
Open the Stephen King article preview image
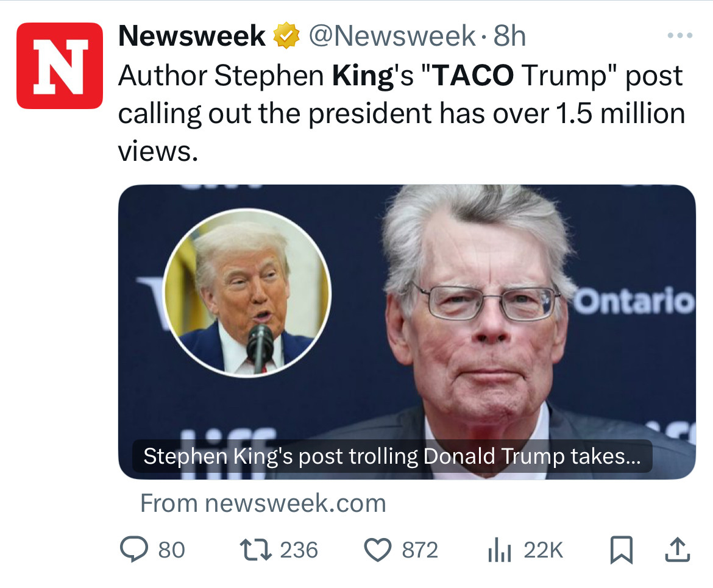click(406, 331)
